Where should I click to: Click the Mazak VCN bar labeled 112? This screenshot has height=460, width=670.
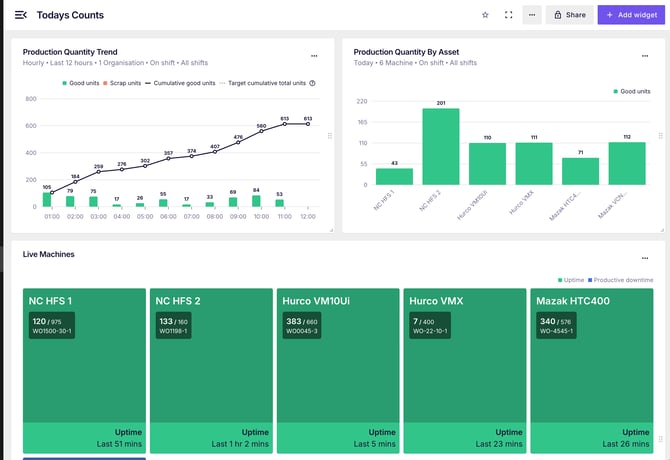pos(627,164)
